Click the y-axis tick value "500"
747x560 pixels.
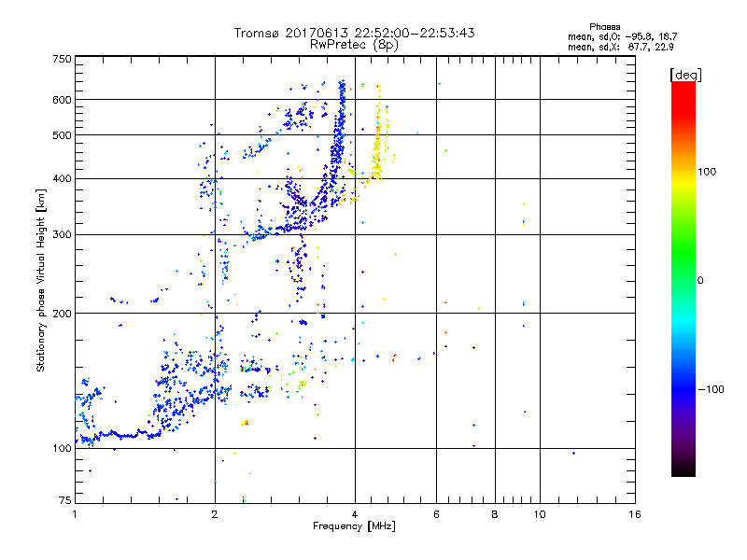tap(62, 135)
